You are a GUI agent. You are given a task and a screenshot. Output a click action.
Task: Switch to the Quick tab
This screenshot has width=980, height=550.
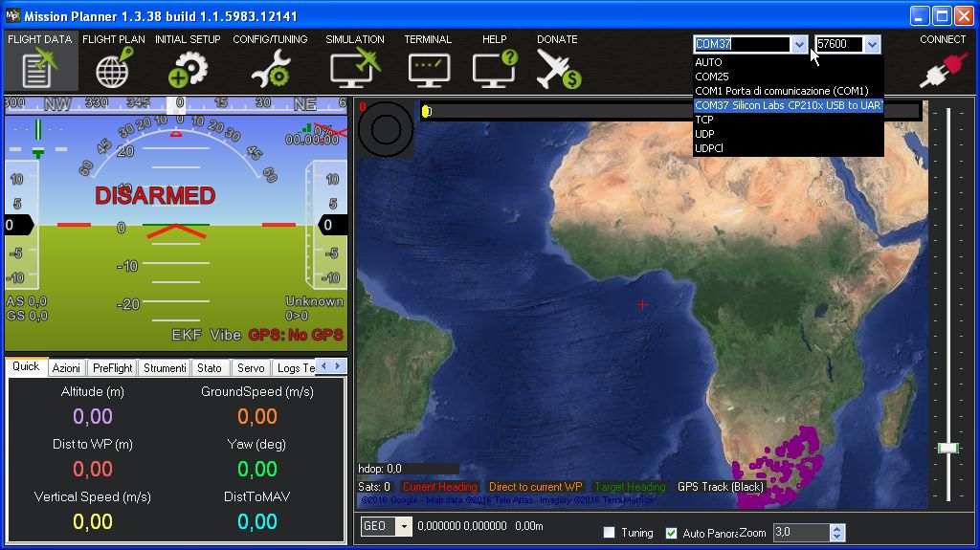[x=26, y=366]
